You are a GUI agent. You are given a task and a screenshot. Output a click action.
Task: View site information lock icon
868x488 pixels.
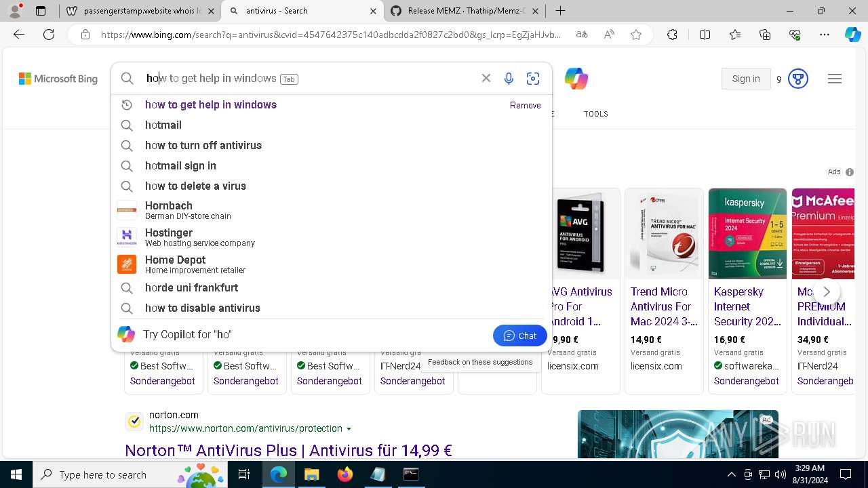(x=85, y=35)
